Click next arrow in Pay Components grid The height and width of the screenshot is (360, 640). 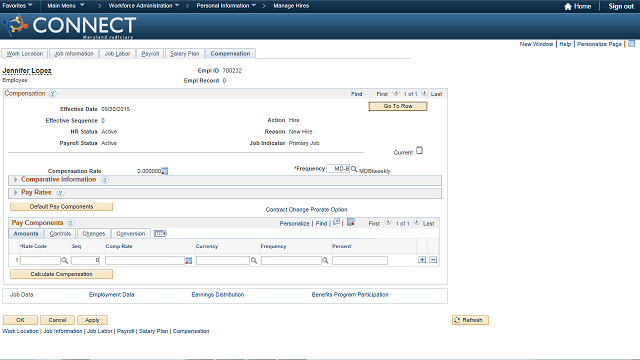pyautogui.click(x=416, y=222)
